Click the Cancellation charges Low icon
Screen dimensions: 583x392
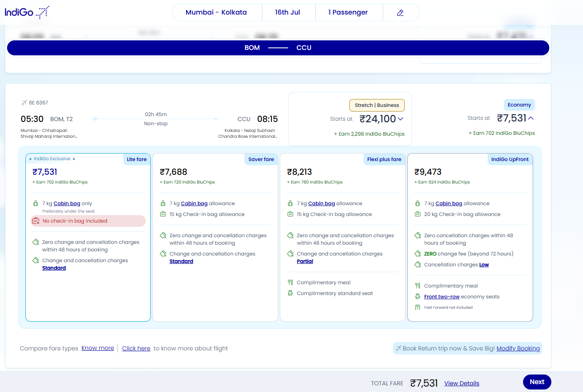coord(418,265)
